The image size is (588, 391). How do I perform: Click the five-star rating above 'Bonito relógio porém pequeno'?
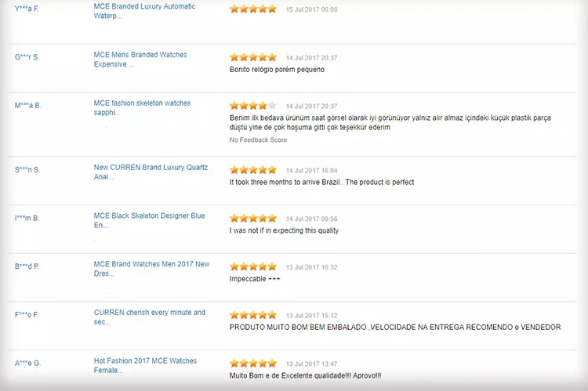(x=252, y=57)
